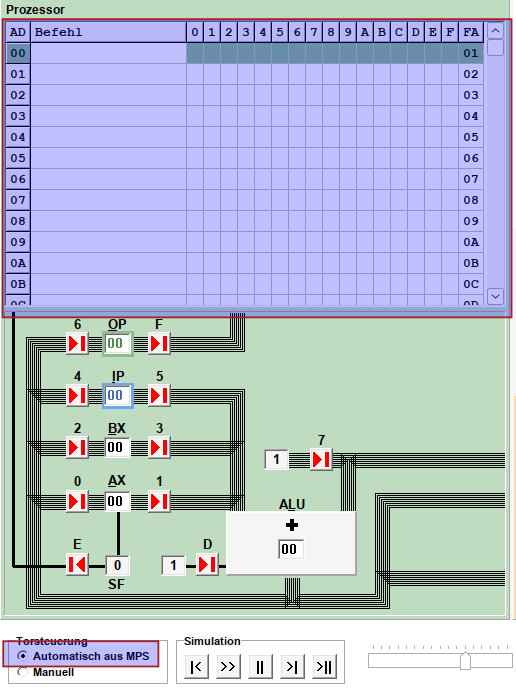Click gate D icon left of the ALU
This screenshot has width=516, height=689.
pyautogui.click(x=207, y=565)
